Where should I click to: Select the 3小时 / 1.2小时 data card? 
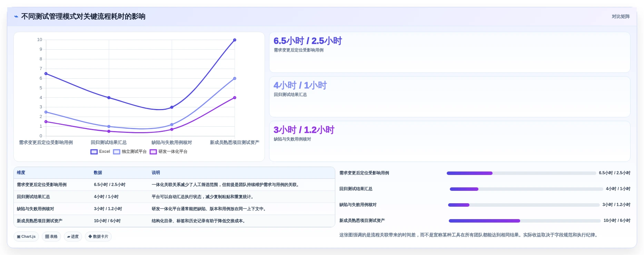click(449, 141)
